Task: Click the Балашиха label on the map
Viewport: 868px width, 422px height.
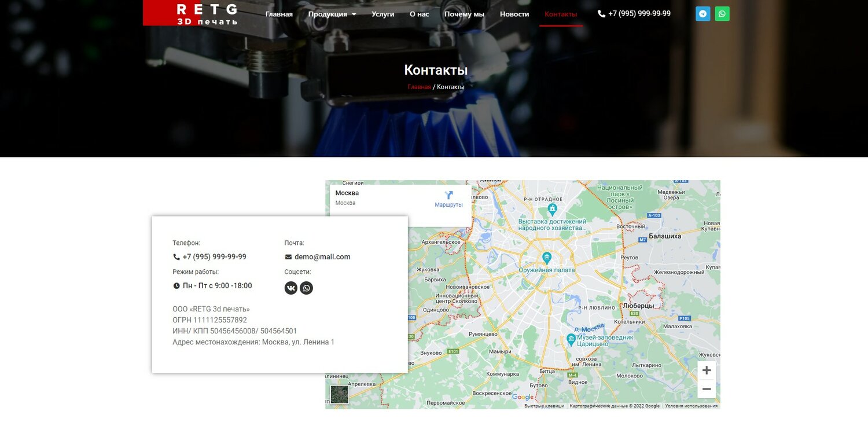Action: tap(665, 236)
